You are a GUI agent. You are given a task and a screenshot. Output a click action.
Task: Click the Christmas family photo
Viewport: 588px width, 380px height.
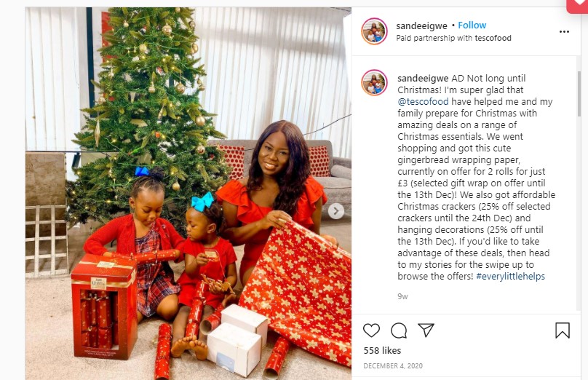188,194
